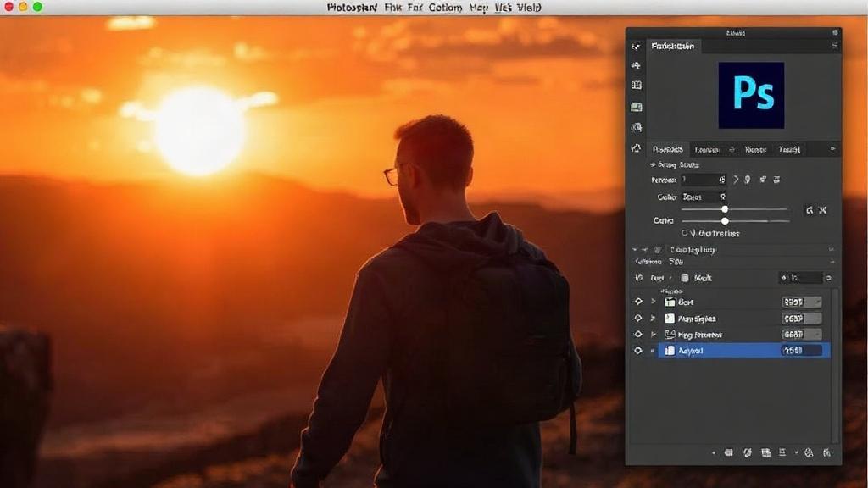This screenshot has height=488, width=868.
Task: Click the round button in the panel title bar
Action: pos(835,33)
